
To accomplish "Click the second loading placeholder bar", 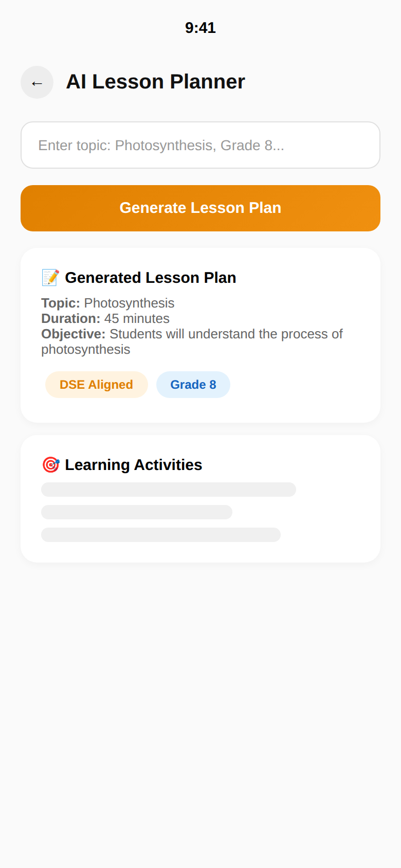I will pyautogui.click(x=137, y=512).
